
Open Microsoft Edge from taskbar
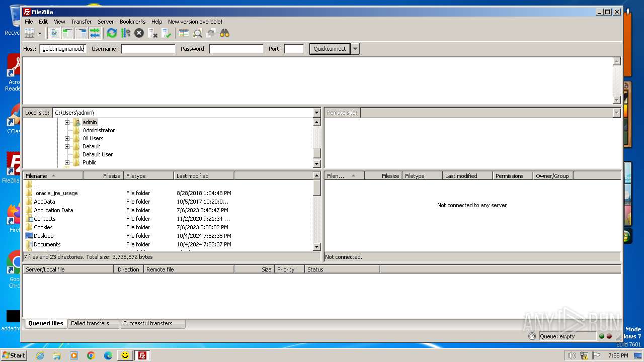tap(108, 355)
